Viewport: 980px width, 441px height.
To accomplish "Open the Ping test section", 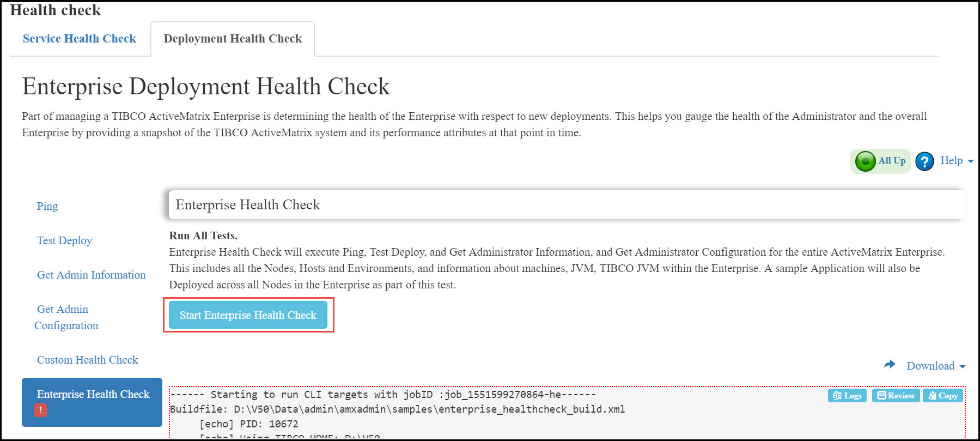I will tap(47, 206).
